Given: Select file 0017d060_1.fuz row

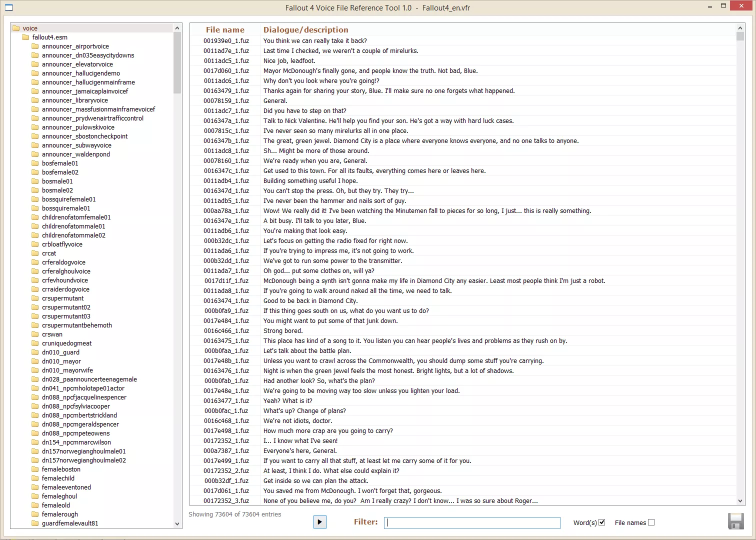Looking at the screenshot, I should click(x=463, y=70).
